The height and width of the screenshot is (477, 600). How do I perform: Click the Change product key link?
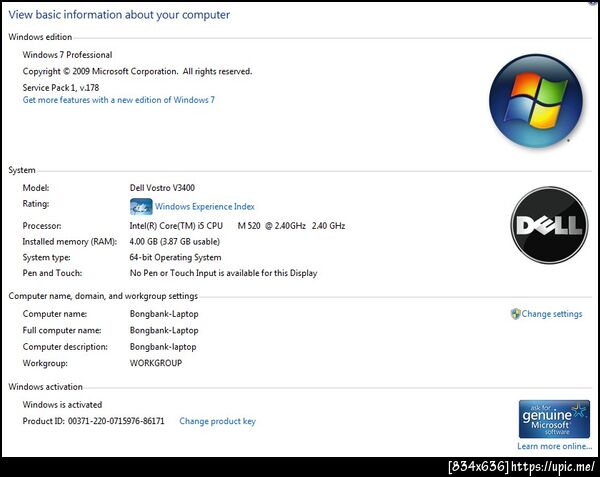click(217, 421)
